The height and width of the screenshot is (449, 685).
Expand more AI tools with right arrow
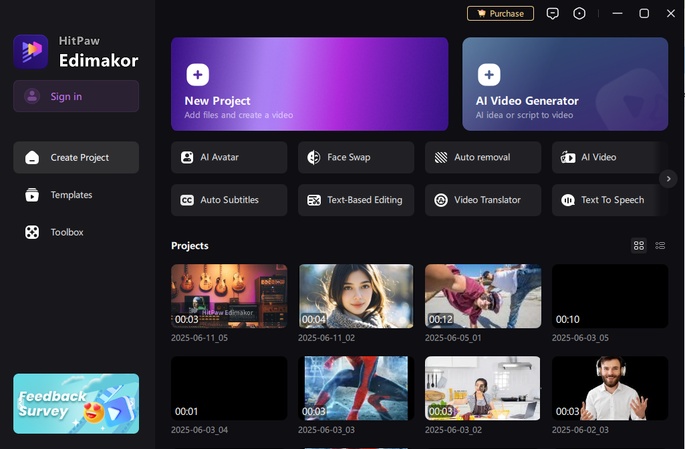pyautogui.click(x=669, y=179)
